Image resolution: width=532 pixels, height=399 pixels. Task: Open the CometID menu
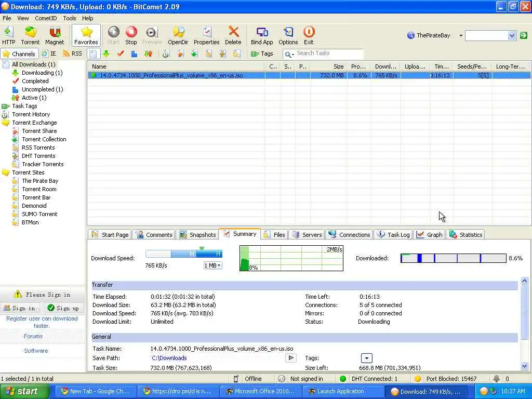[x=46, y=18]
